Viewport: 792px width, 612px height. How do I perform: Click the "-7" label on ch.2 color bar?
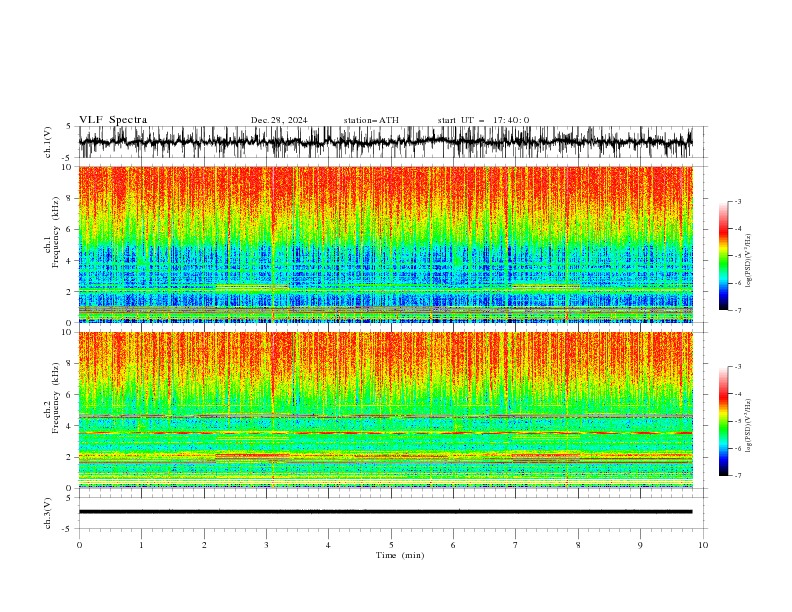pos(738,475)
